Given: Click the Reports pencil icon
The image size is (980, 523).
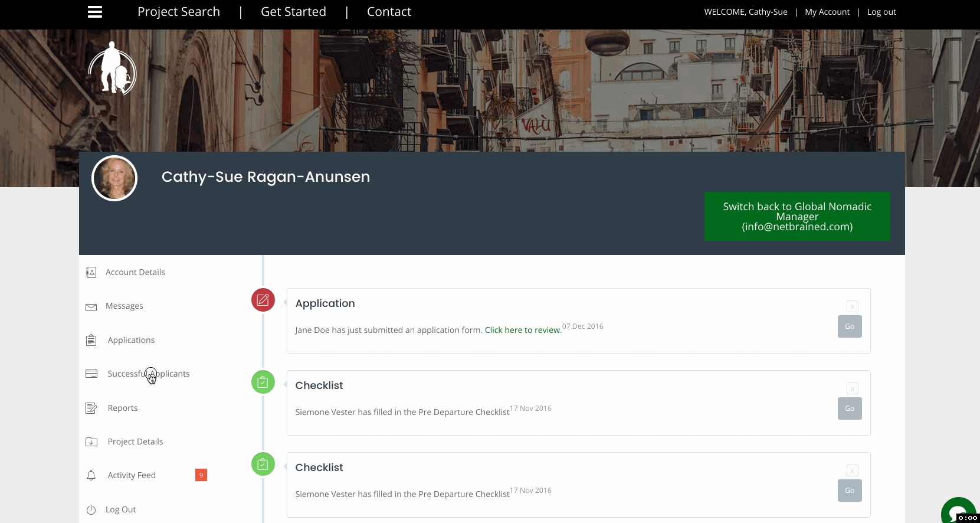Looking at the screenshot, I should (x=91, y=408).
